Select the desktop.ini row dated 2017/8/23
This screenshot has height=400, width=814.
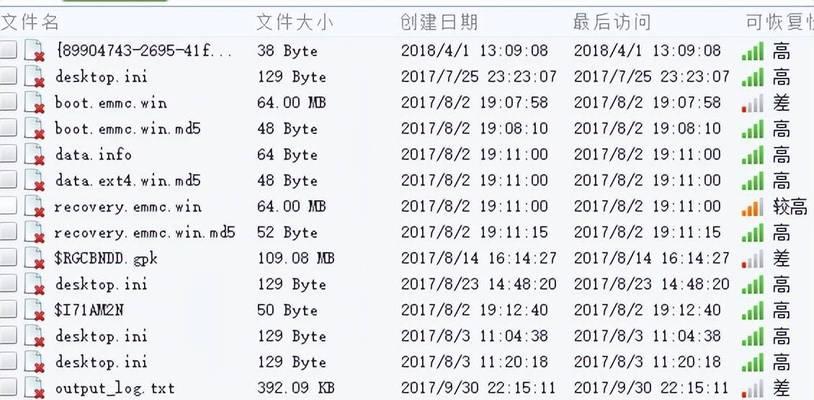pos(407,284)
